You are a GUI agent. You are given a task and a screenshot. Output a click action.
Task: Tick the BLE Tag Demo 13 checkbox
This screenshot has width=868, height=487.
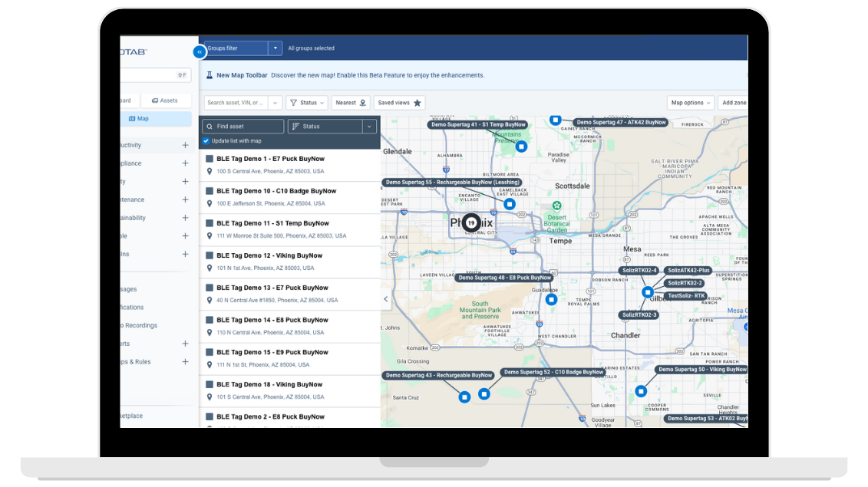tap(210, 288)
